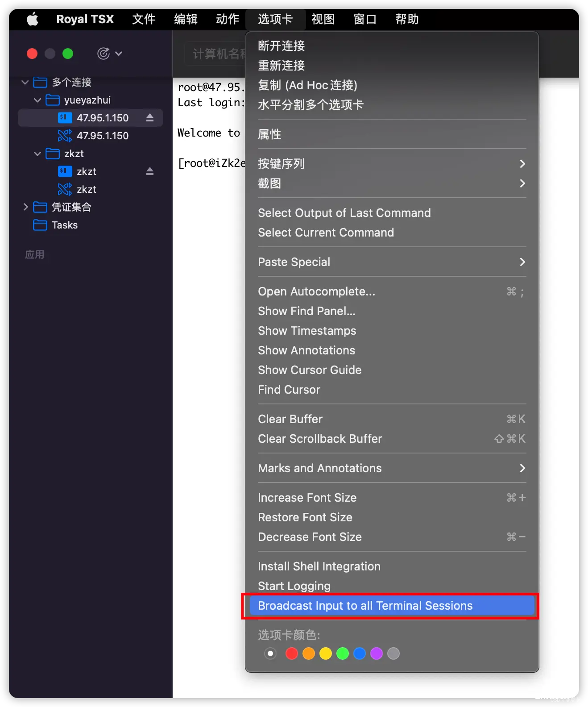Screen dimensions: 588x707
Task: Choose Increase Font Size
Action: [392, 498]
